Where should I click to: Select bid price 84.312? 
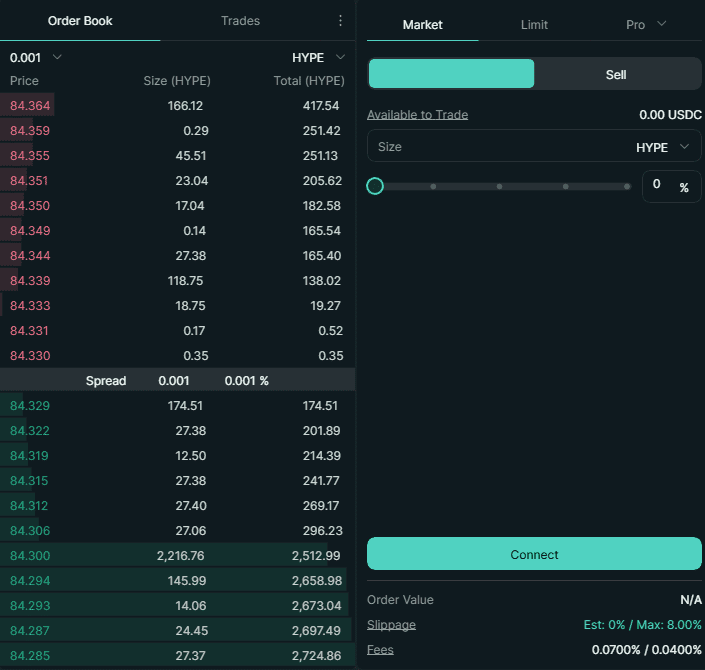pos(29,505)
